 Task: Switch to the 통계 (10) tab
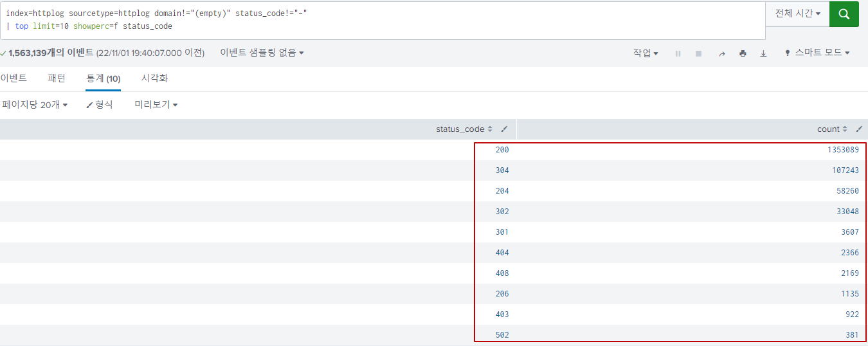point(103,78)
